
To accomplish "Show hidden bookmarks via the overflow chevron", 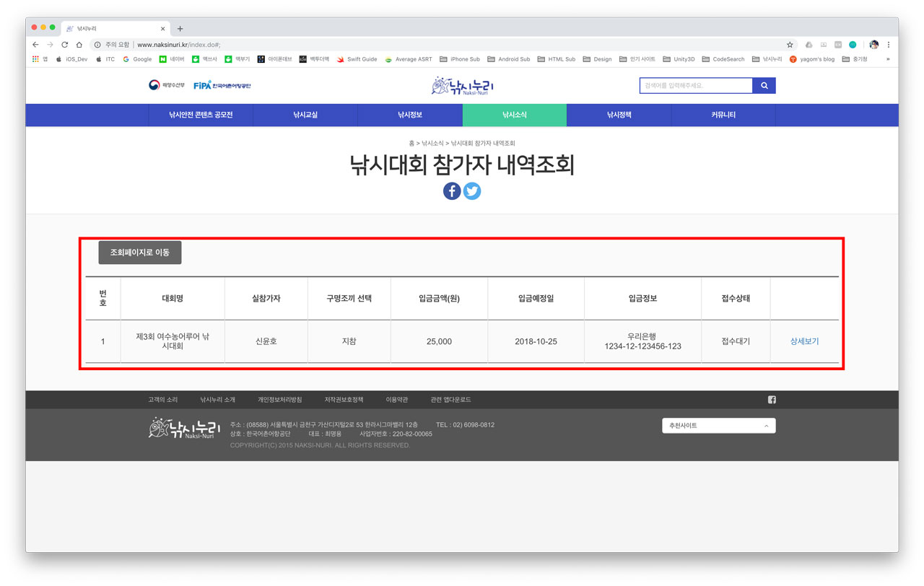I will pyautogui.click(x=888, y=59).
